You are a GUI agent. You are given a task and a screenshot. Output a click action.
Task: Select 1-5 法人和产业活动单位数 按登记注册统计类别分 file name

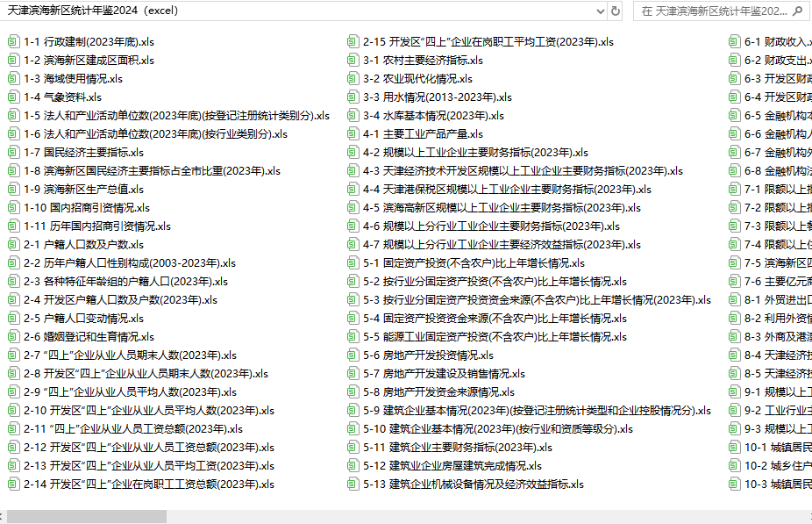tap(176, 116)
